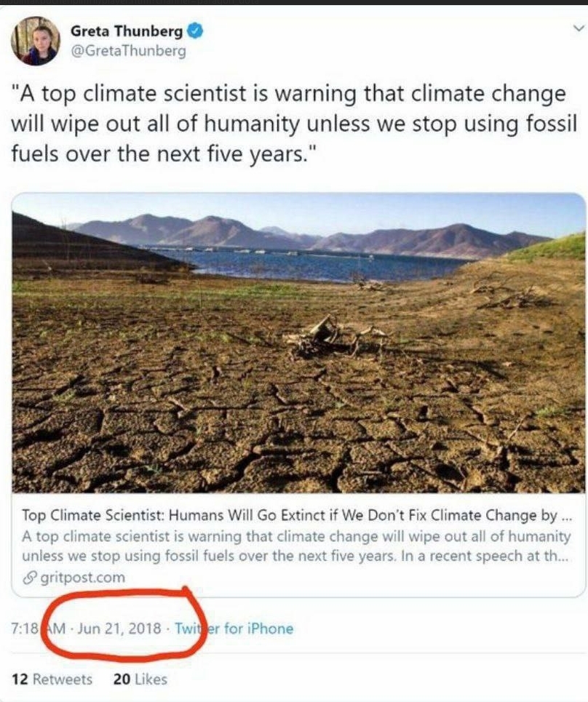Click the 7:18 AM timestamp
The height and width of the screenshot is (702, 588).
39,629
